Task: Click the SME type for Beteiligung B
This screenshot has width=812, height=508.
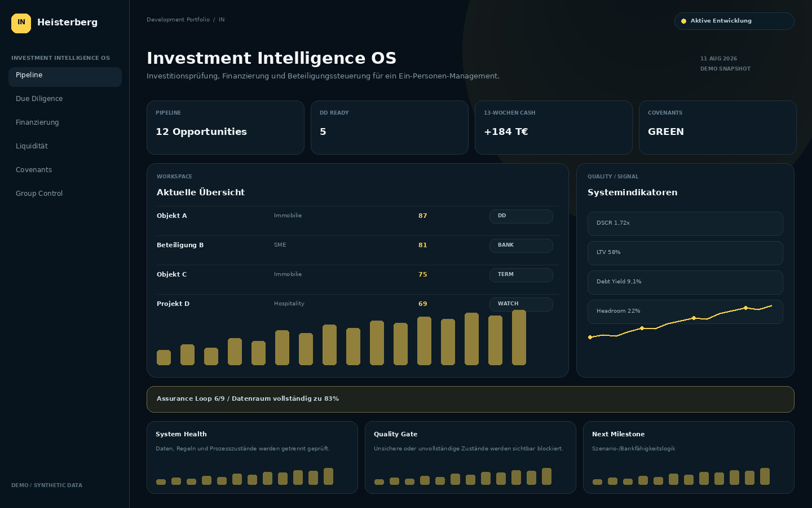Action: point(280,245)
